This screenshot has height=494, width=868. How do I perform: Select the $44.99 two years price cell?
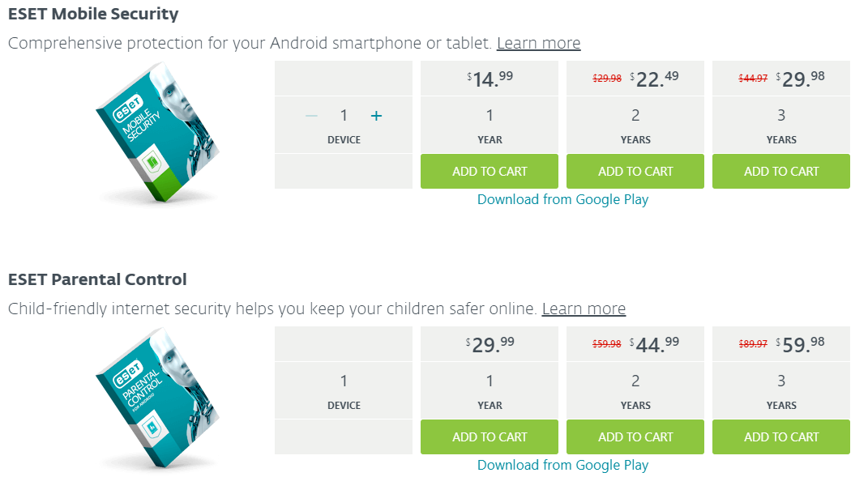pyautogui.click(x=635, y=344)
